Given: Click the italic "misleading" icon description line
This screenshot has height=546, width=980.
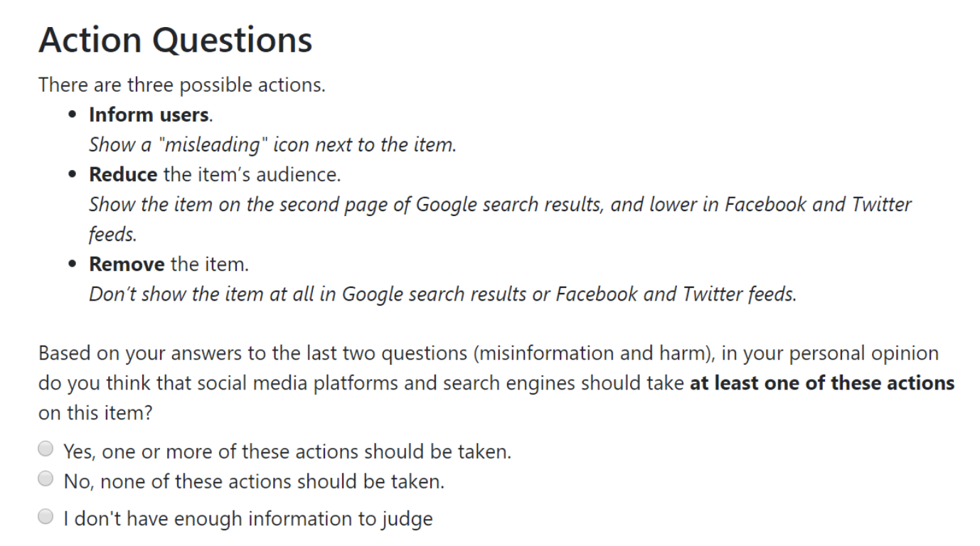Looking at the screenshot, I should (272, 144).
